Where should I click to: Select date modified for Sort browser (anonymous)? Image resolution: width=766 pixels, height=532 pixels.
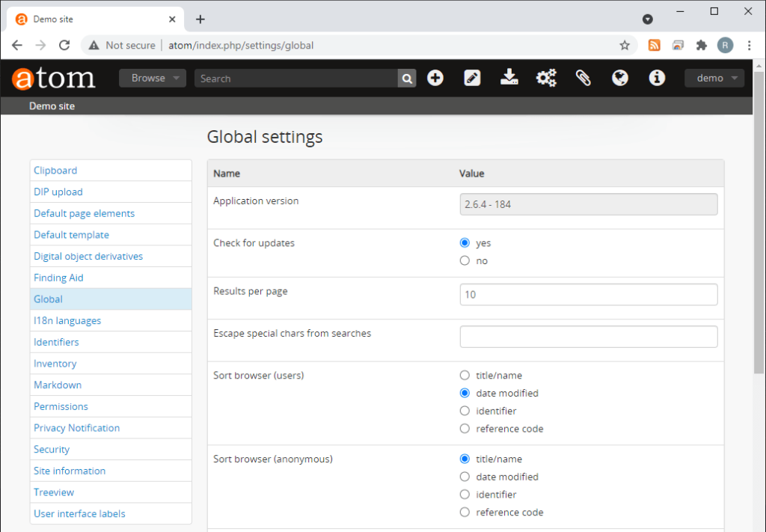465,477
